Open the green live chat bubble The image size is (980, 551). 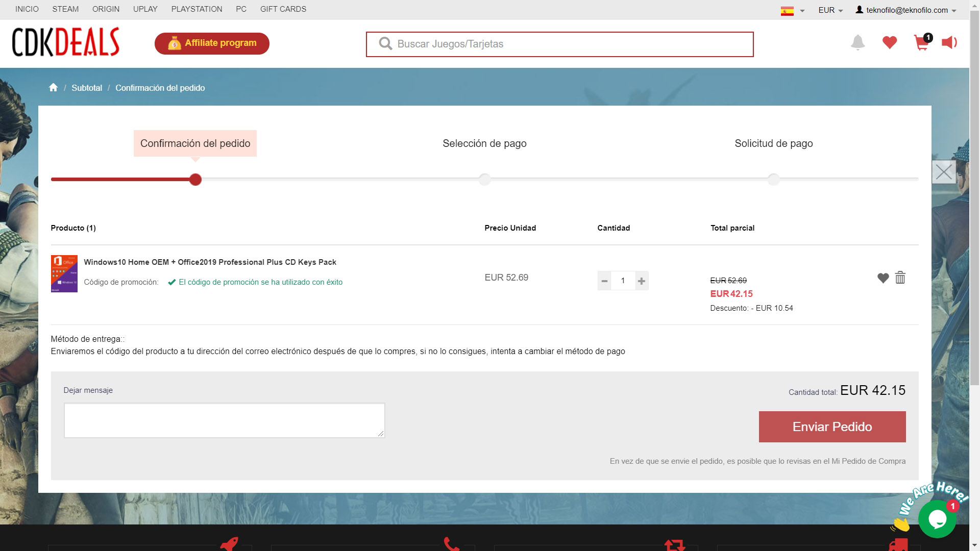937,519
